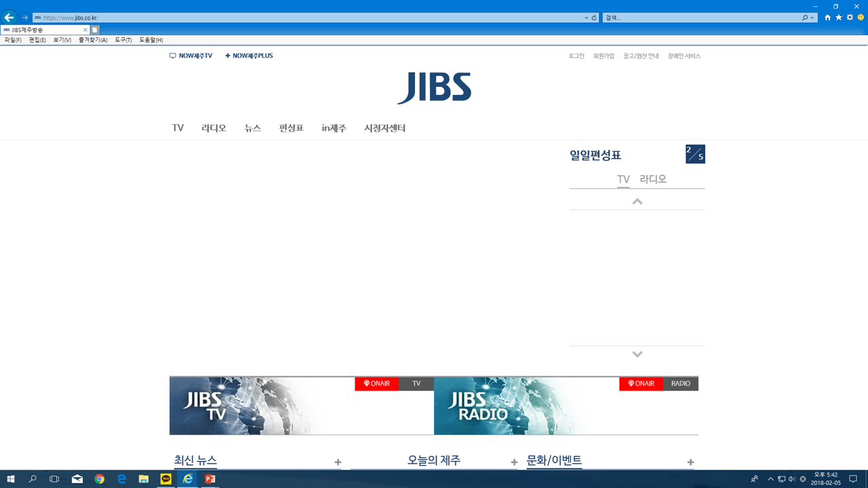Click the refresh icon in address bar
This screenshot has height=488, width=868.
pyautogui.click(x=594, y=18)
